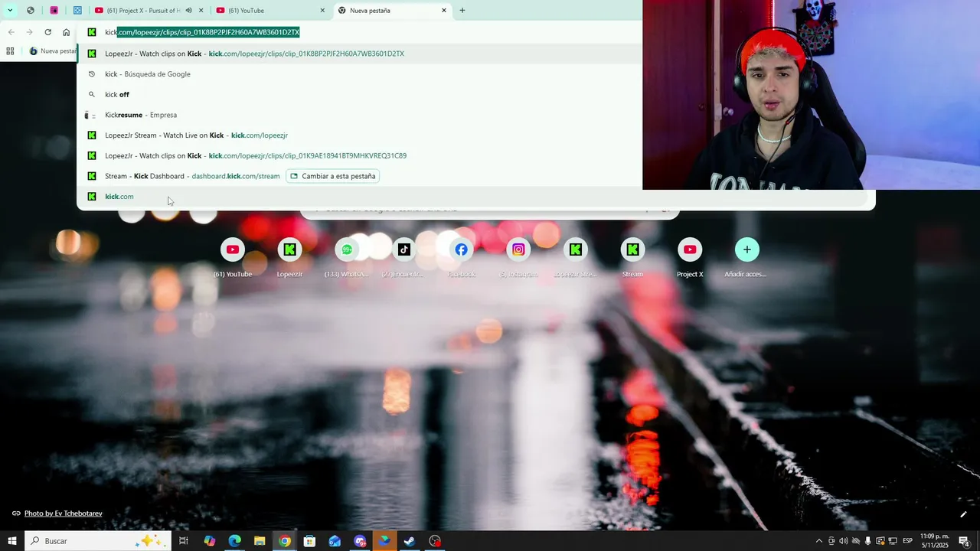
Task: Switch to the blue square pinned tab
Action: coord(77,10)
